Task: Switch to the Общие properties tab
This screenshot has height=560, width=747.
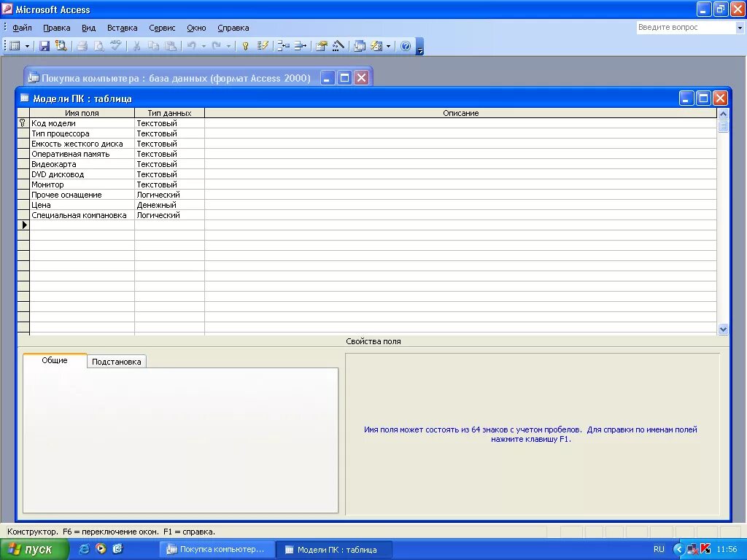Action: [55, 360]
